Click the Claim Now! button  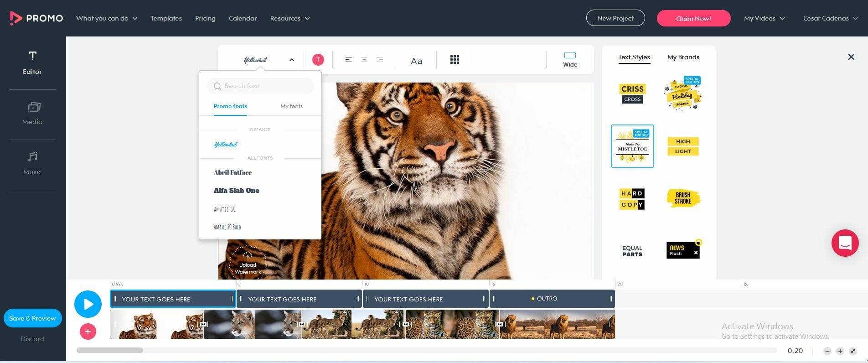[693, 18]
